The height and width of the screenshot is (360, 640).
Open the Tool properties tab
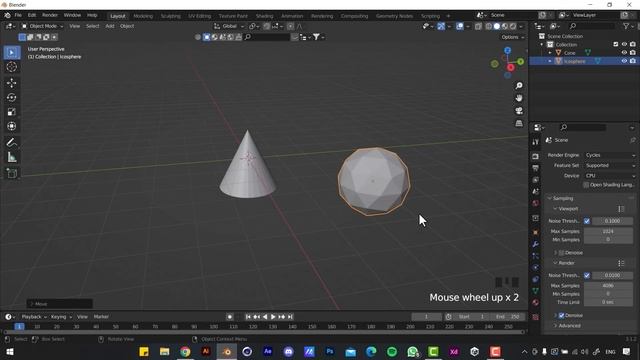point(536,142)
